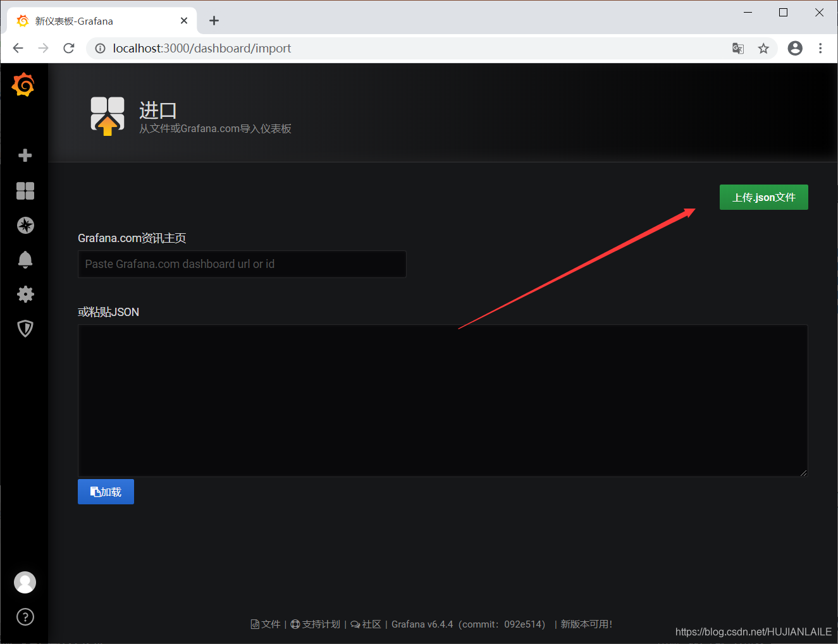Screen dimensions: 838x644
Task: Click the Grafana.com资讯主页 label
Action: [132, 238]
